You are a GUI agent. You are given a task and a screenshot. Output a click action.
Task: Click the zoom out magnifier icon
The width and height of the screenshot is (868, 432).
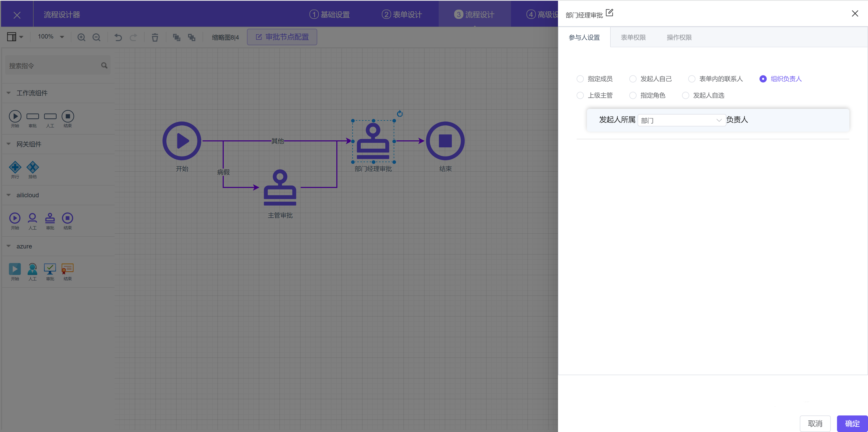[x=96, y=37]
